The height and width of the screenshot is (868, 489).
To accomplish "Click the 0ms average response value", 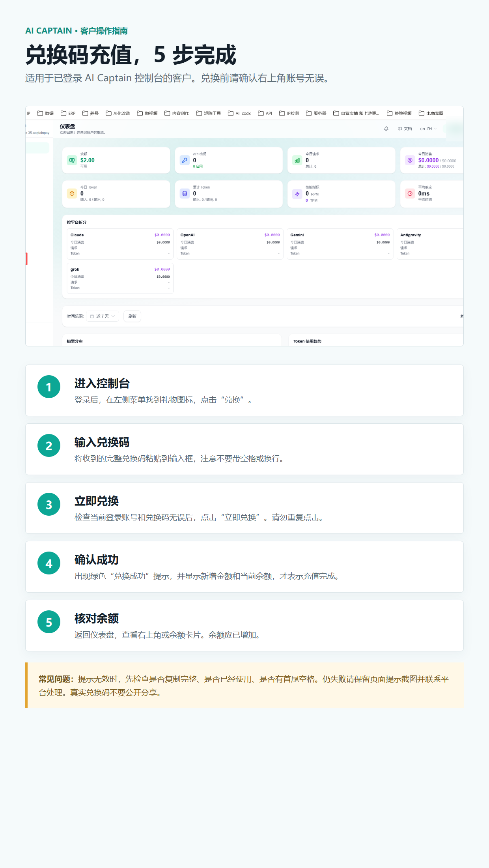I will (424, 193).
